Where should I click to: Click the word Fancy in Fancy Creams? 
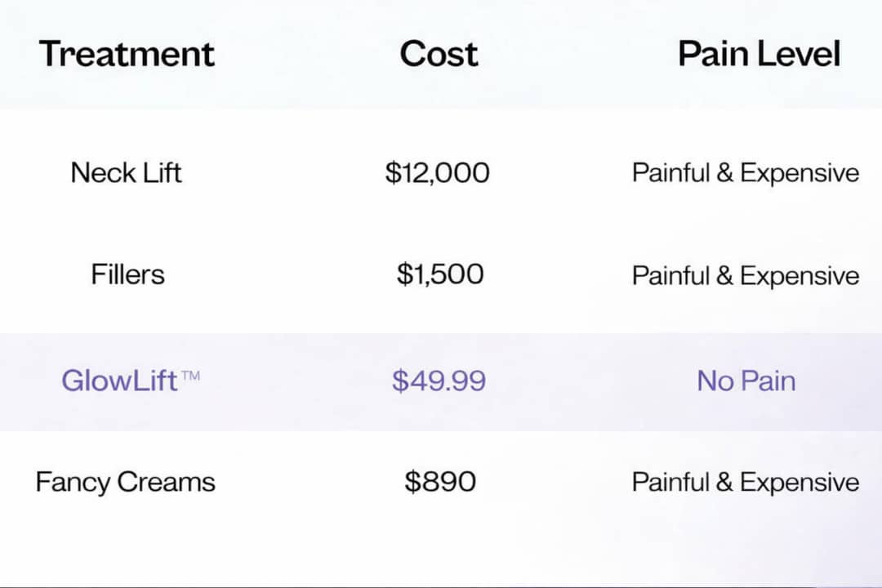[73, 482]
